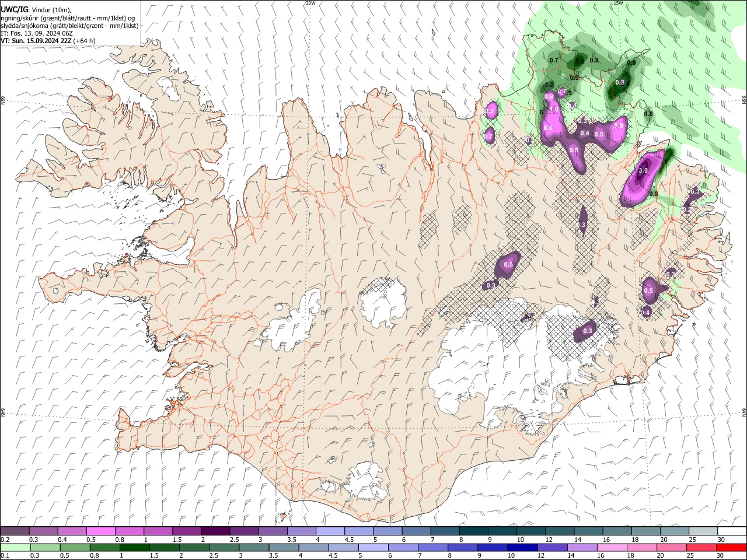Click the bright red 30 rain legend swatch

coord(731,547)
